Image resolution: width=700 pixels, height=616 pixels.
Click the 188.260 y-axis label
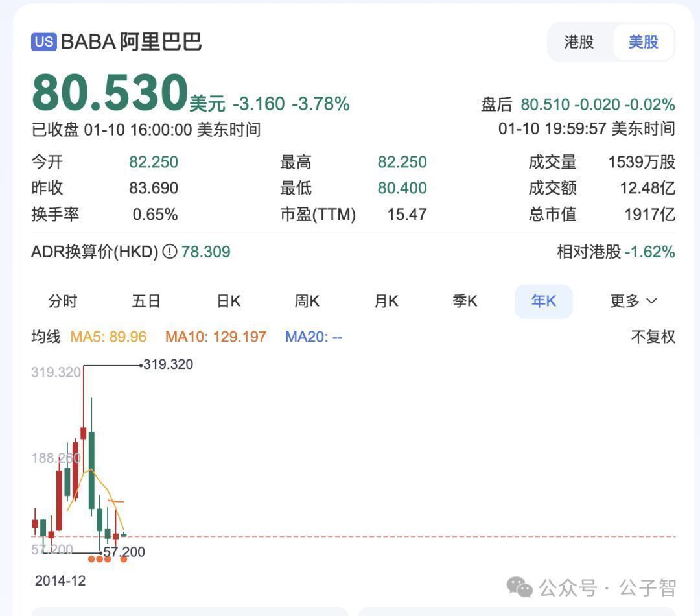tap(56, 458)
